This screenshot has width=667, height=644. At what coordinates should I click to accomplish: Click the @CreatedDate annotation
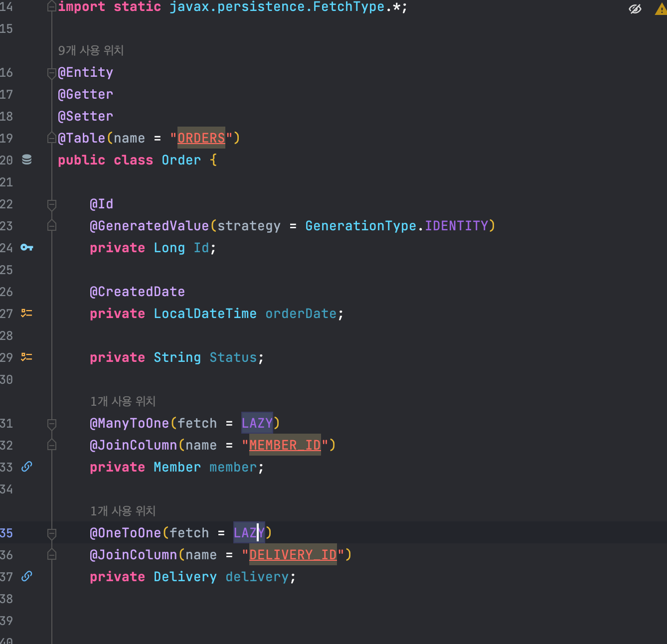tap(137, 291)
